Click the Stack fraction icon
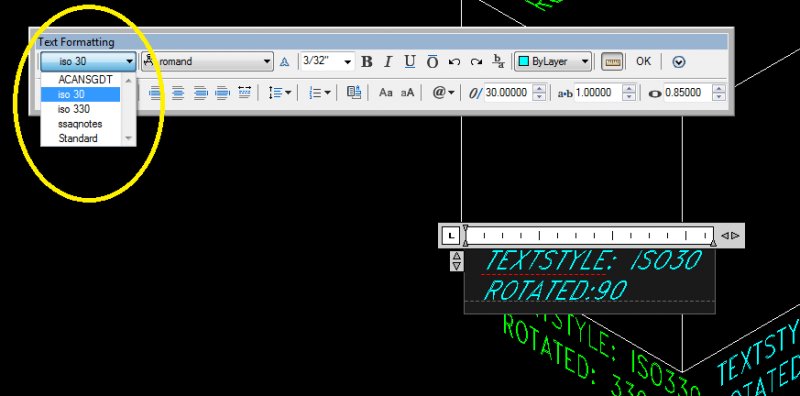800x396 pixels. point(498,61)
